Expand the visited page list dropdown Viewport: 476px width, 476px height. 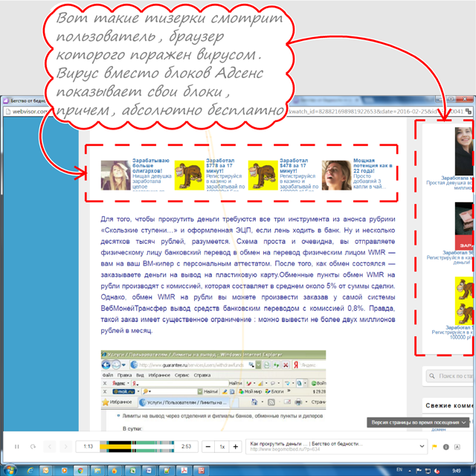(421, 446)
